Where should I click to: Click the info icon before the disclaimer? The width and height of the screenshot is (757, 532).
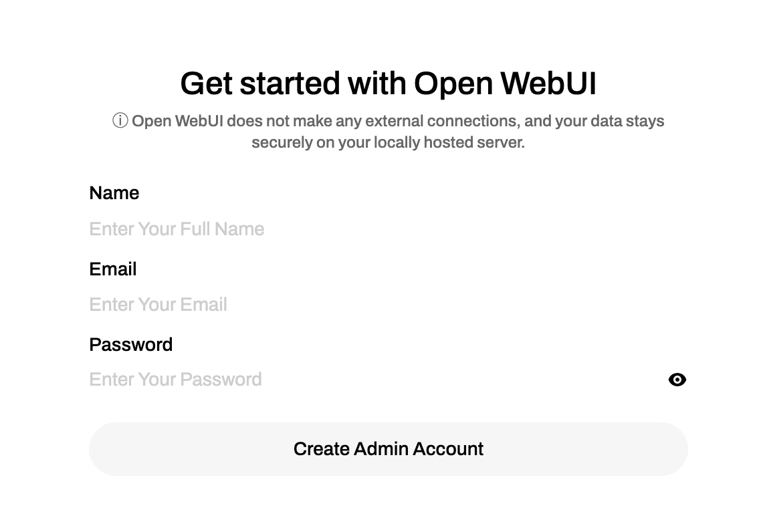point(120,121)
